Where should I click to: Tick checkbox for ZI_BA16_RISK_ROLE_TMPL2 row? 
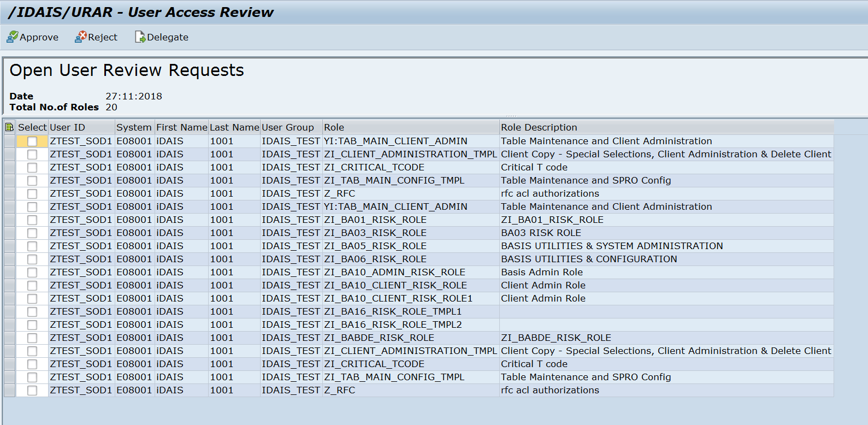32,325
